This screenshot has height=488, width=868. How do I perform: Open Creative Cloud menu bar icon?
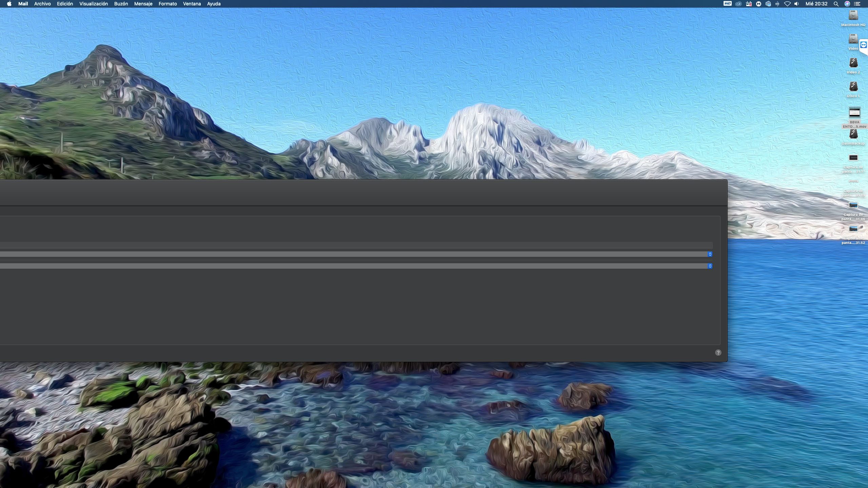point(738,4)
